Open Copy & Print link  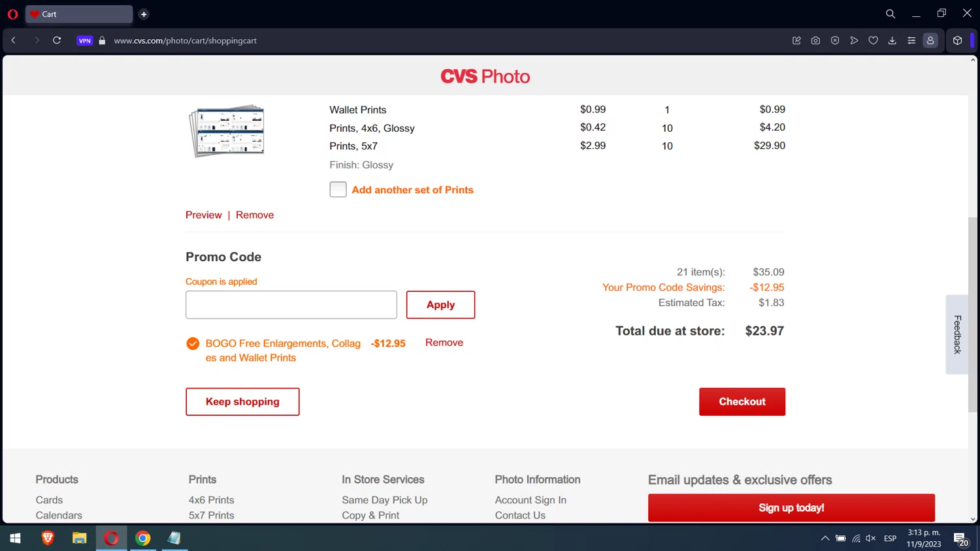tap(370, 515)
